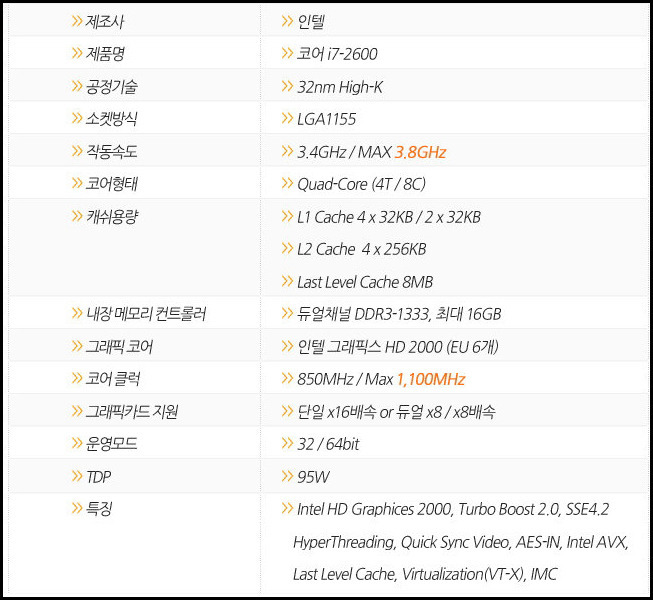Select the 캐쉬용량 label

tap(112, 217)
